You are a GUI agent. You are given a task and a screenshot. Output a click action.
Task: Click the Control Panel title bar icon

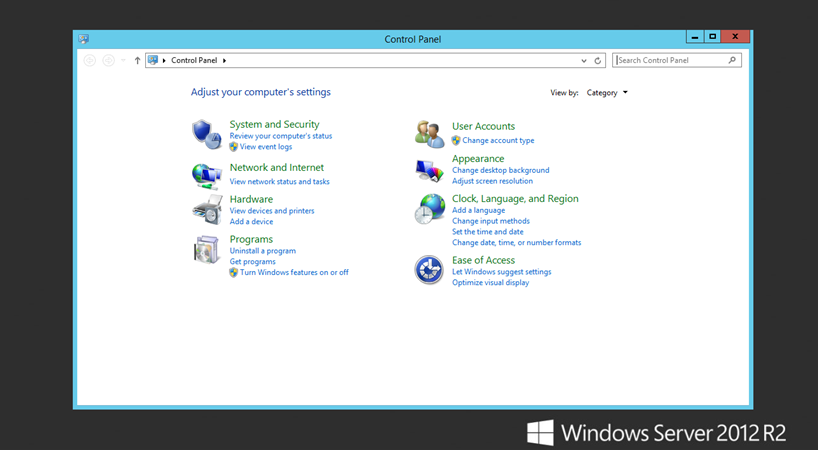point(83,39)
